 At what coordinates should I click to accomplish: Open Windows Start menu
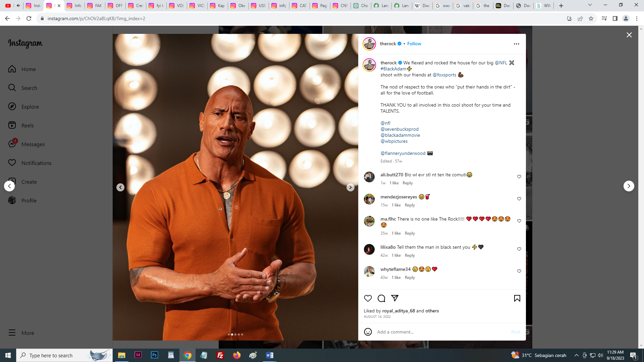8,355
